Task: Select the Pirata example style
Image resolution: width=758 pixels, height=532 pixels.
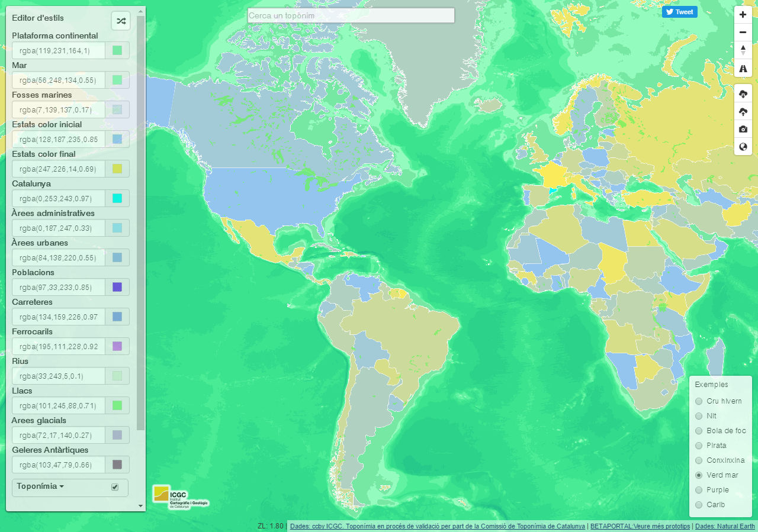Action: coord(699,446)
